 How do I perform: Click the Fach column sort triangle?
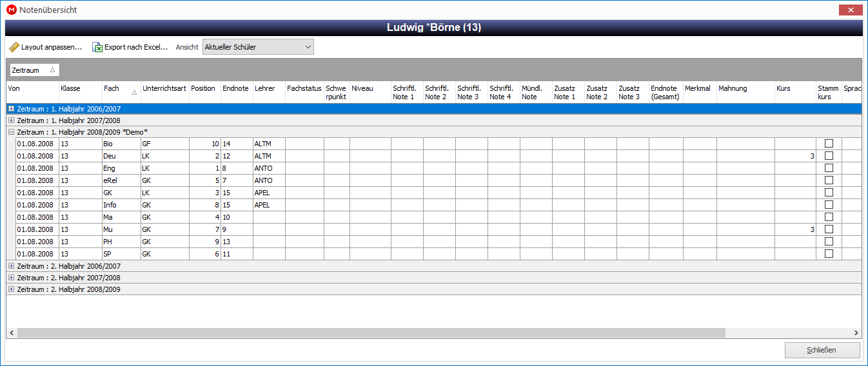coord(134,93)
